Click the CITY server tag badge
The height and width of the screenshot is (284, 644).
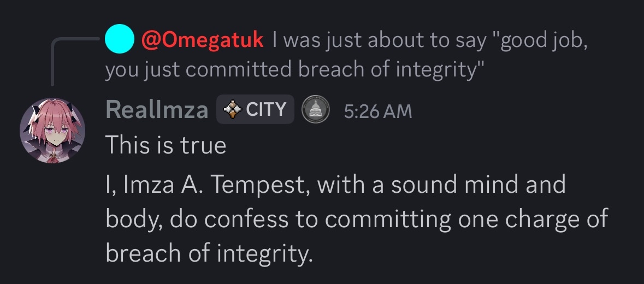256,110
